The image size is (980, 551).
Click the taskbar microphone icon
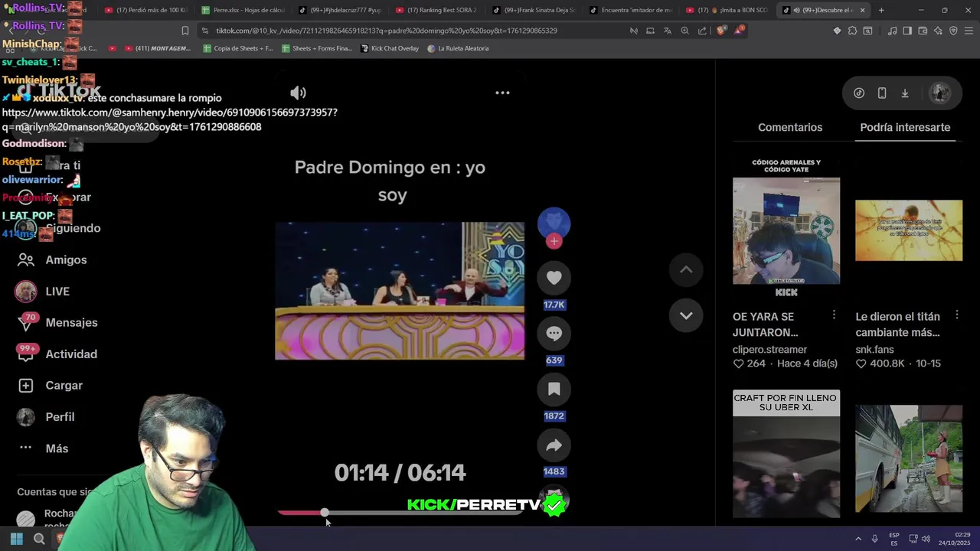(x=874, y=539)
